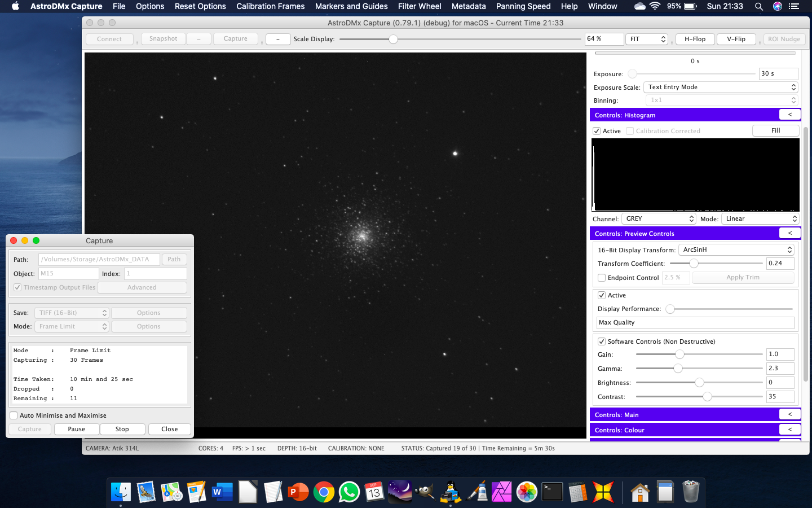
Task: Pause the current capture
Action: (76, 429)
